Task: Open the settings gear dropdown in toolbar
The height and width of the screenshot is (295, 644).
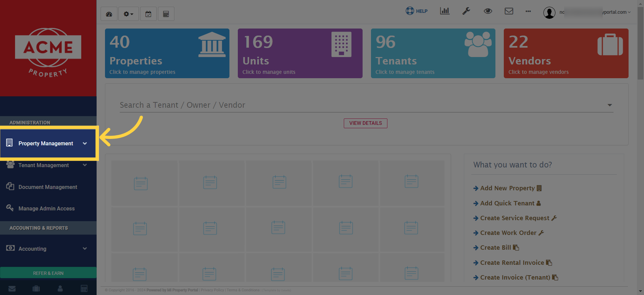Action: pyautogui.click(x=128, y=14)
